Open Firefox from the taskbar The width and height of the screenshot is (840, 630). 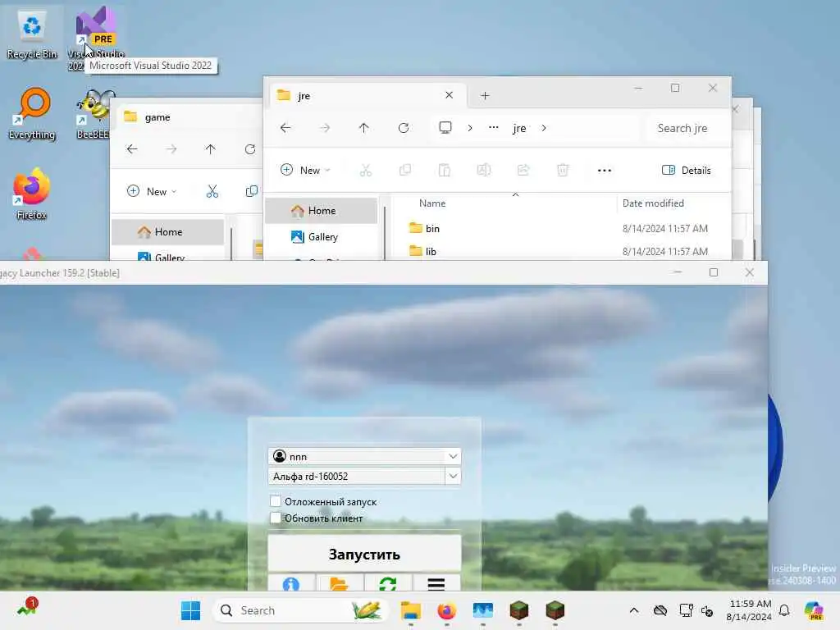pyautogui.click(x=447, y=610)
